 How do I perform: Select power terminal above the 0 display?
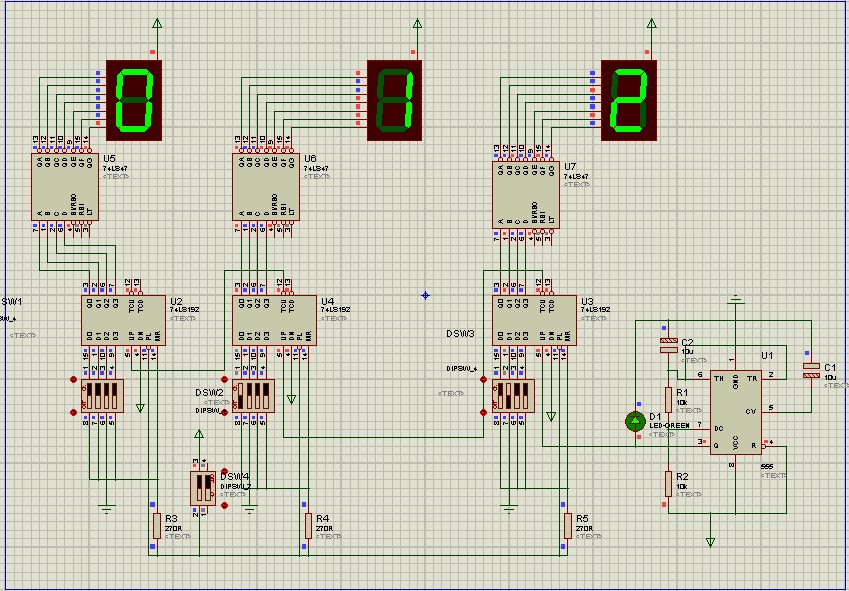coord(157,24)
